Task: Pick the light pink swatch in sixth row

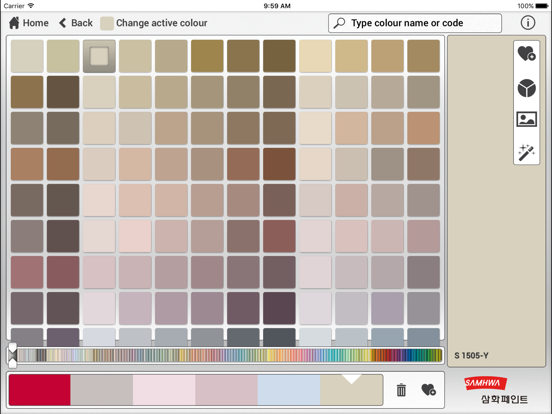Action: tap(135, 237)
